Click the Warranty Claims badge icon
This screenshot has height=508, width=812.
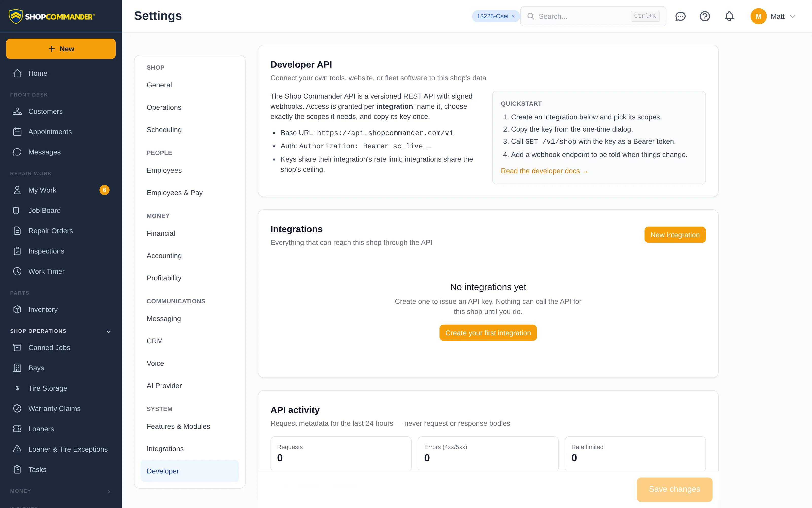(17, 408)
